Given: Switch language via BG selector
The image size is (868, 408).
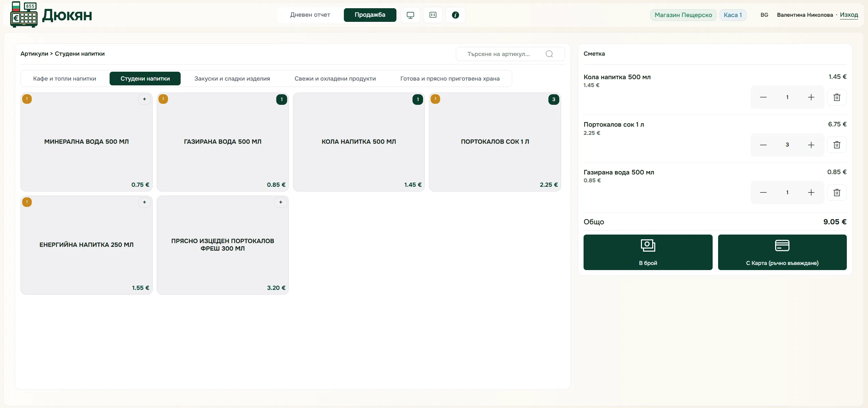Looking at the screenshot, I should pos(764,15).
